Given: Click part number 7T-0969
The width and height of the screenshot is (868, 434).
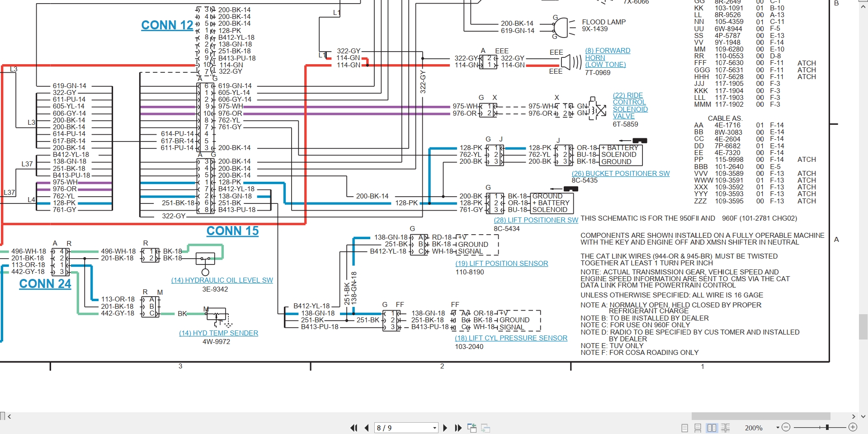Looking at the screenshot, I should 598,73.
